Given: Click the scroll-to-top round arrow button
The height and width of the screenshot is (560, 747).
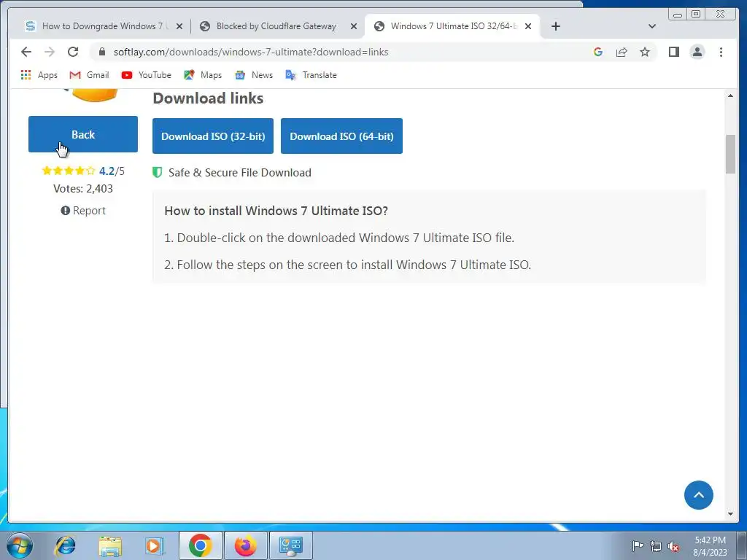Looking at the screenshot, I should tap(698, 495).
